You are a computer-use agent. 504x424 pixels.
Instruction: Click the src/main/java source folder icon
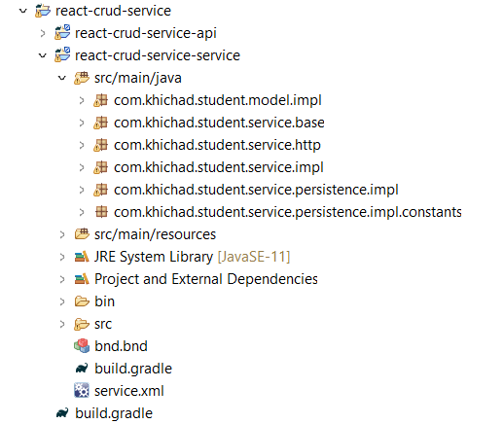(x=82, y=78)
